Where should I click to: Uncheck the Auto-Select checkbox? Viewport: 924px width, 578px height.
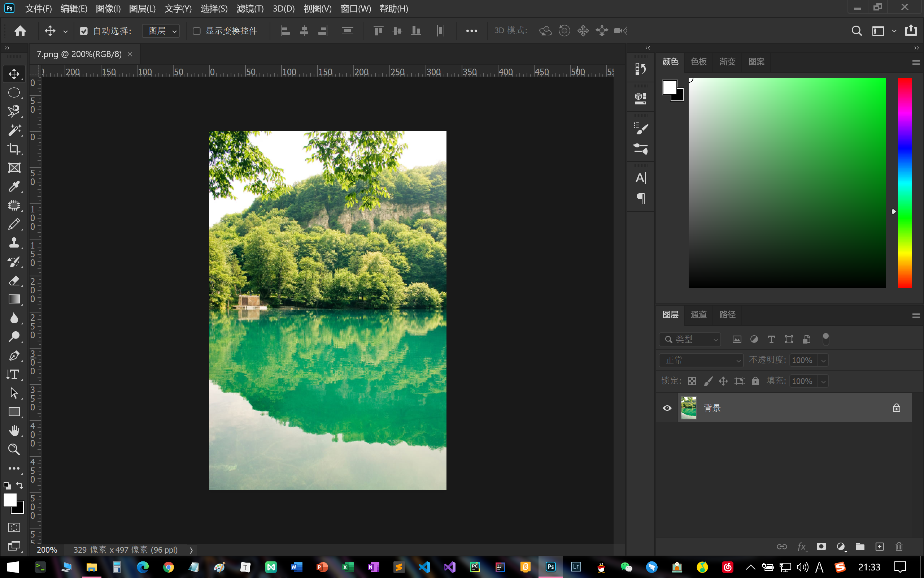pos(84,31)
